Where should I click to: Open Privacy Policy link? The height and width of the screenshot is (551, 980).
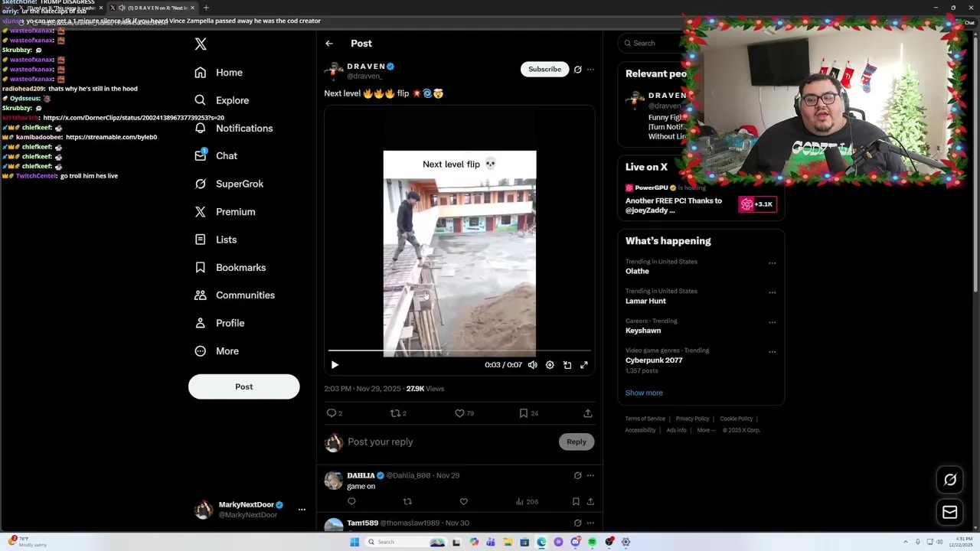[692, 419]
